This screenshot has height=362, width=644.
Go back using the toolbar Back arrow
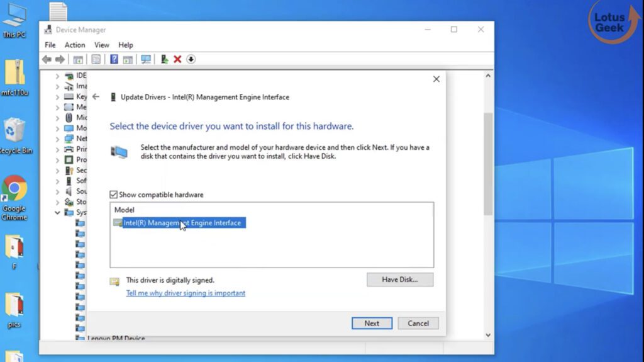(x=47, y=59)
